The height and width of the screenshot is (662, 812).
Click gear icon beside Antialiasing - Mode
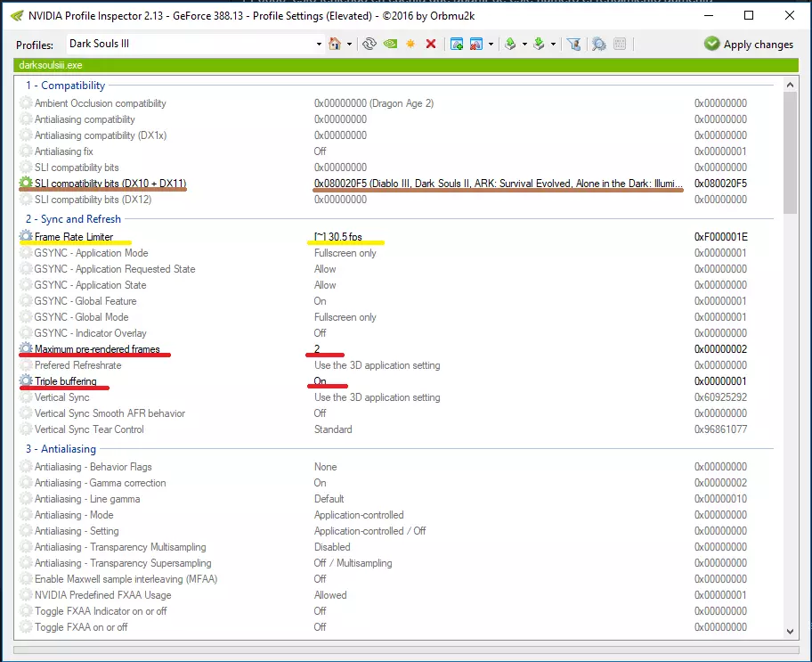click(26, 515)
